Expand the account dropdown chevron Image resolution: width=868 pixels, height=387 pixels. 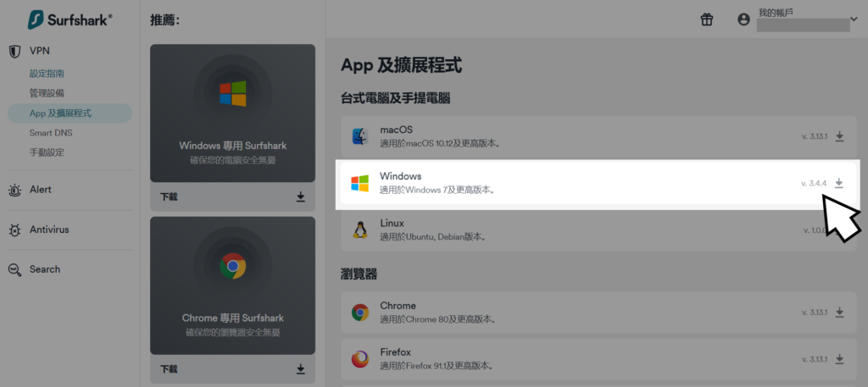853,19
